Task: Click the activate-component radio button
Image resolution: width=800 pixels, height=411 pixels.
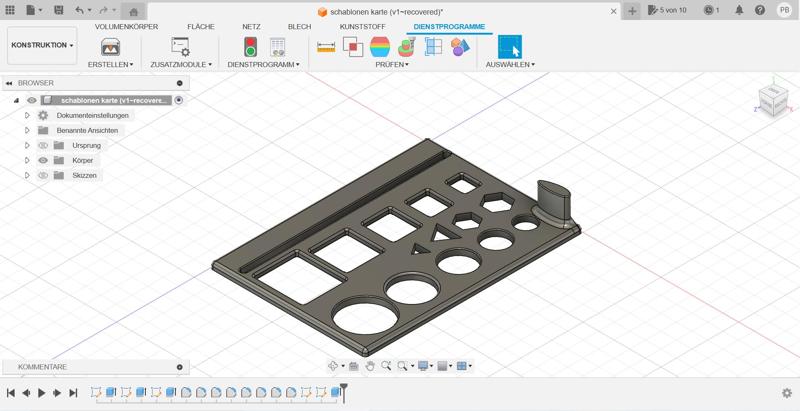Action: (x=178, y=100)
